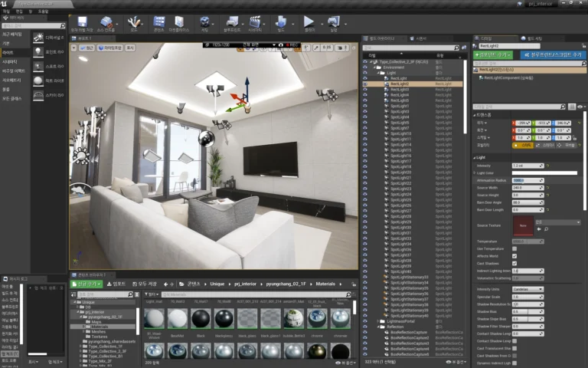Select the Point Light bulb icon
The width and height of the screenshot is (588, 368).
pyautogui.click(x=38, y=52)
